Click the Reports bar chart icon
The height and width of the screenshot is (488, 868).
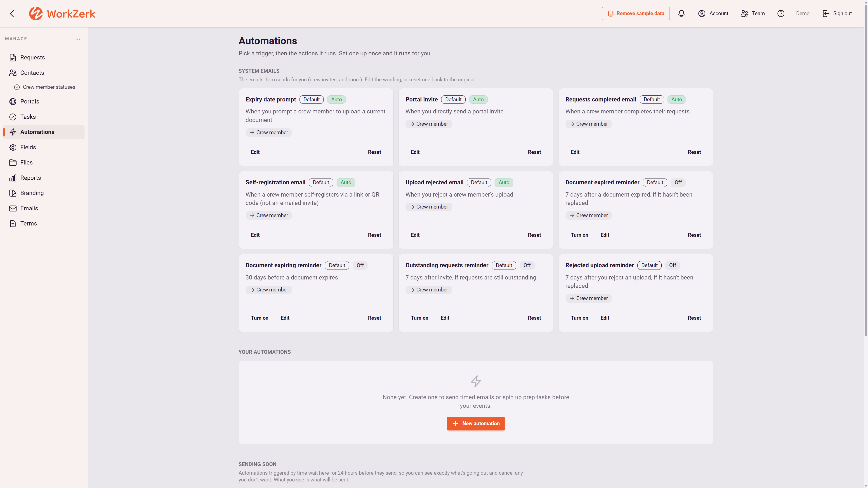tap(13, 178)
